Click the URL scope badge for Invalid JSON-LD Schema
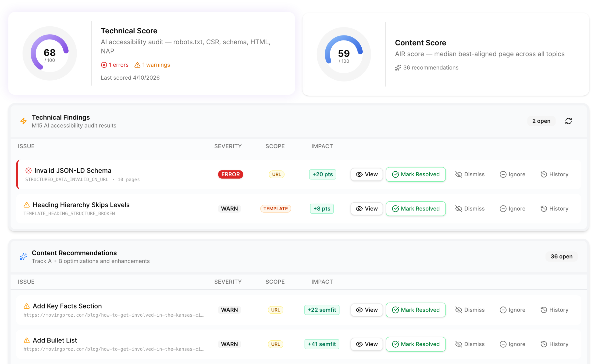The image size is (598, 364). [x=276, y=174]
